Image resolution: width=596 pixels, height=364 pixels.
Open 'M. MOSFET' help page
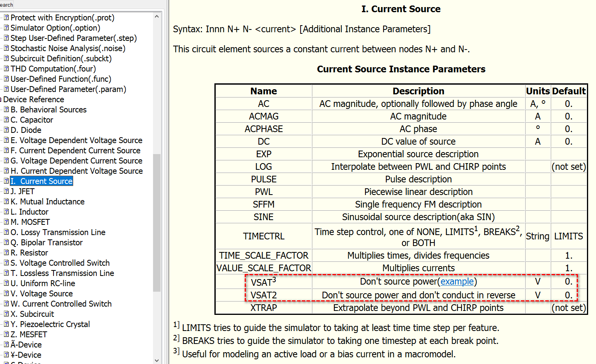coord(30,222)
